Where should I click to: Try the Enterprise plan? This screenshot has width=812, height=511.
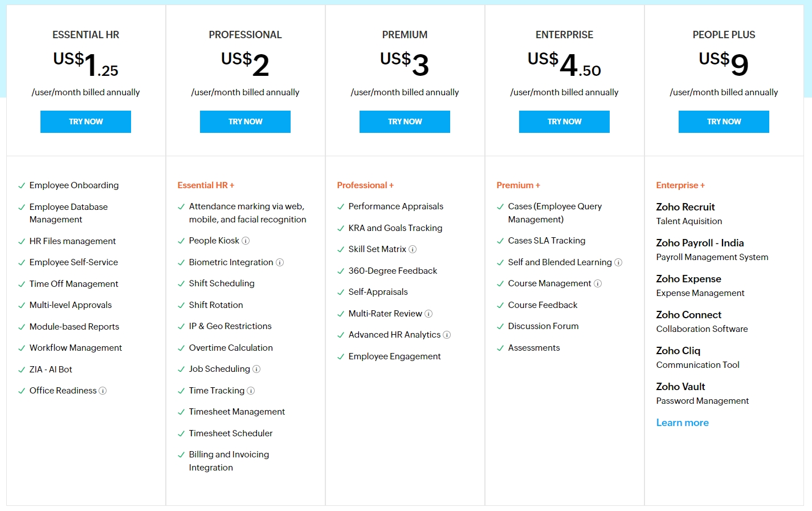[564, 121]
